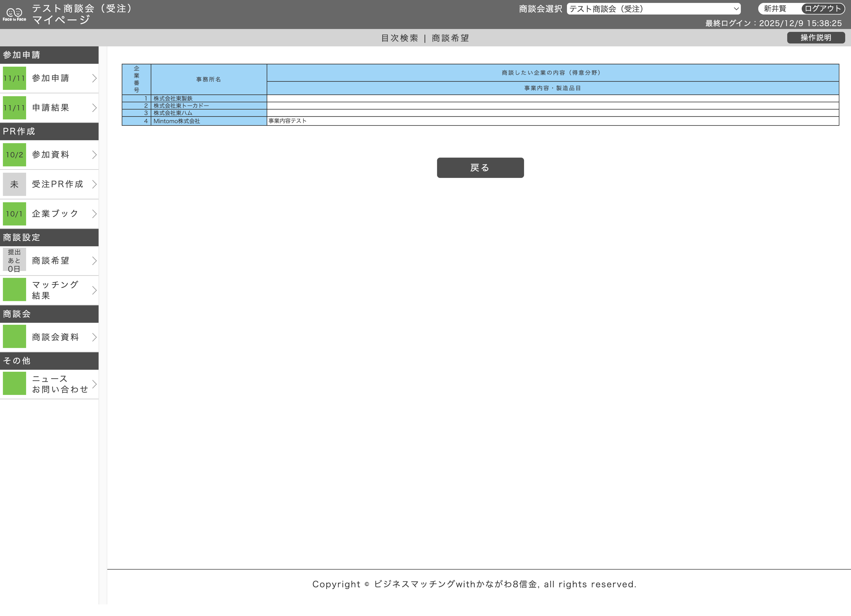Viewport: 851px width, 616px height.
Task: Open 企業ブック menu item
Action: pos(55,214)
